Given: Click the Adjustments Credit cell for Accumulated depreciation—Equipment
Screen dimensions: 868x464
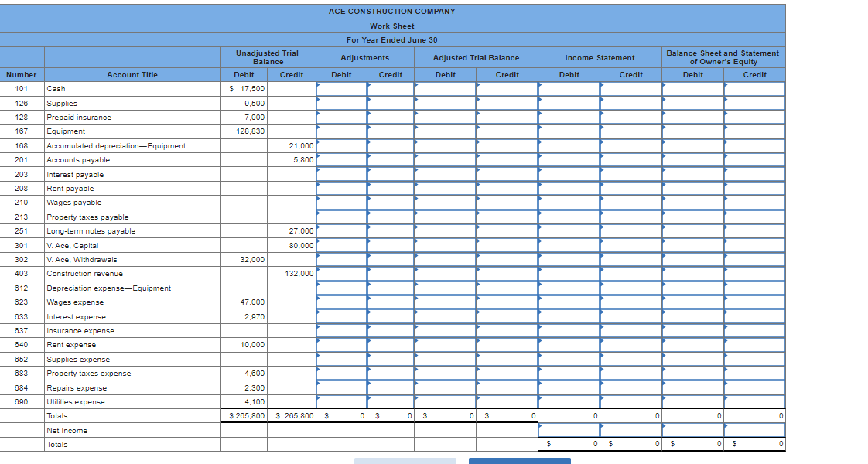Looking at the screenshot, I should pyautogui.click(x=391, y=145).
